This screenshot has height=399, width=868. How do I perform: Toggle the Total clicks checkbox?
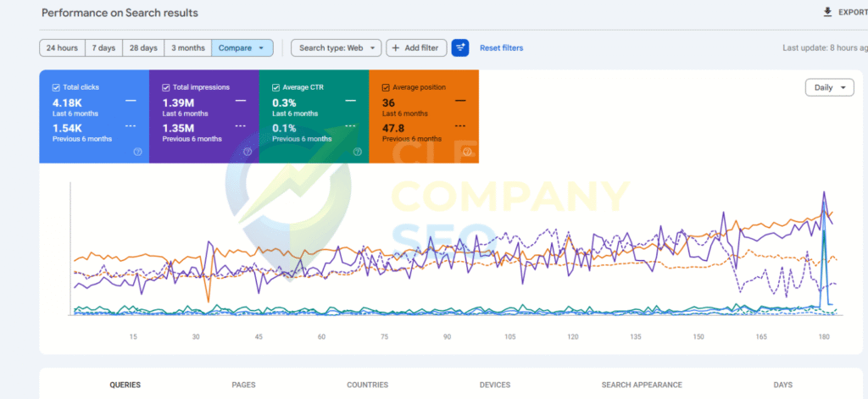pyautogui.click(x=56, y=87)
